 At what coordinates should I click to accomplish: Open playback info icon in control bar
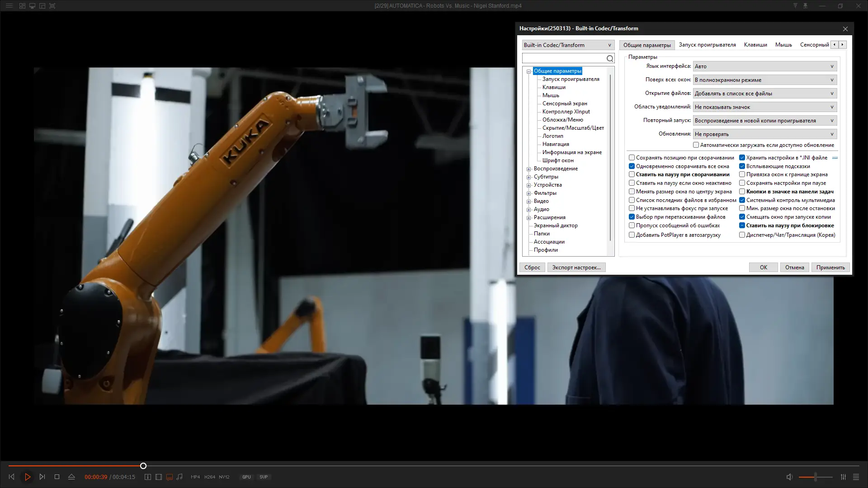(x=148, y=477)
